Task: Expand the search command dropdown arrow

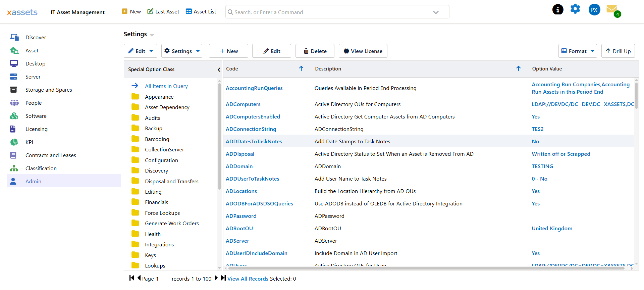Action: pyautogui.click(x=436, y=12)
